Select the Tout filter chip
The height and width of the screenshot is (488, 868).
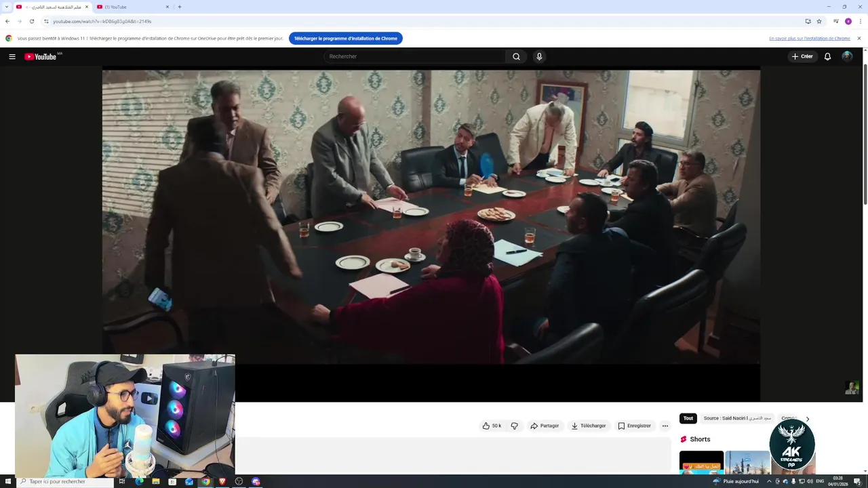click(x=688, y=418)
